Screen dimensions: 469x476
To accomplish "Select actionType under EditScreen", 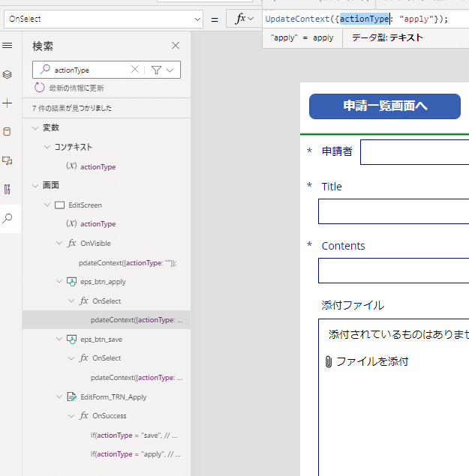I will [98, 223].
